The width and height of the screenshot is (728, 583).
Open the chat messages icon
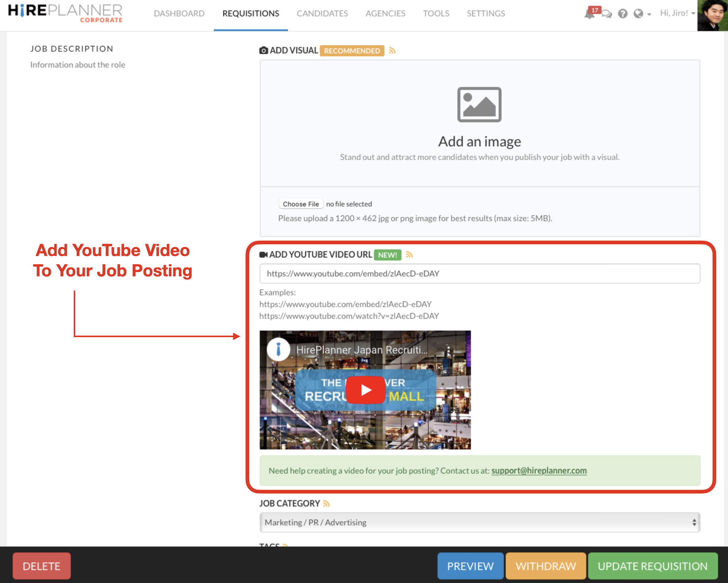point(606,14)
